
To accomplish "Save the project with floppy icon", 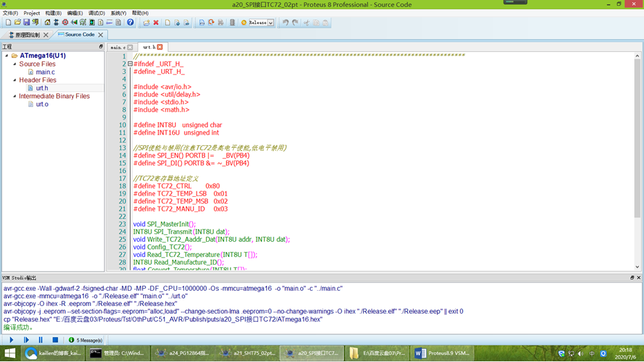I will [x=26, y=23].
